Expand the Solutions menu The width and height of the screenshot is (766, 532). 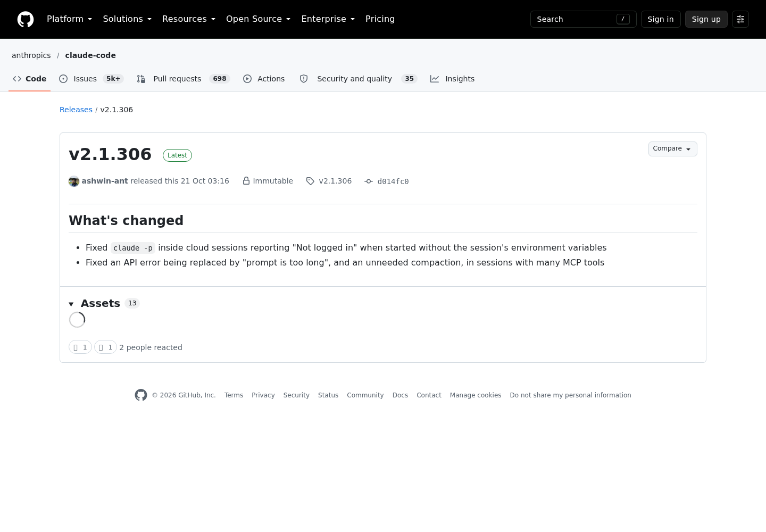pyautogui.click(x=127, y=19)
